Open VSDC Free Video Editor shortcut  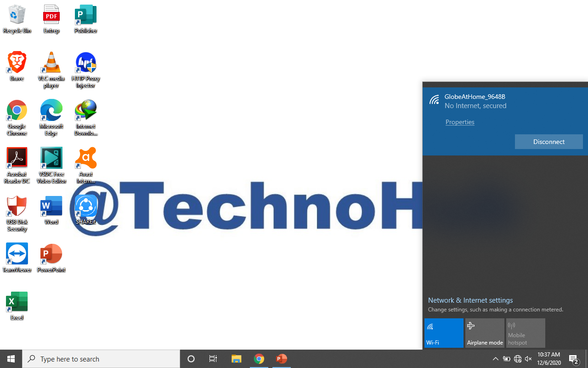pyautogui.click(x=51, y=165)
